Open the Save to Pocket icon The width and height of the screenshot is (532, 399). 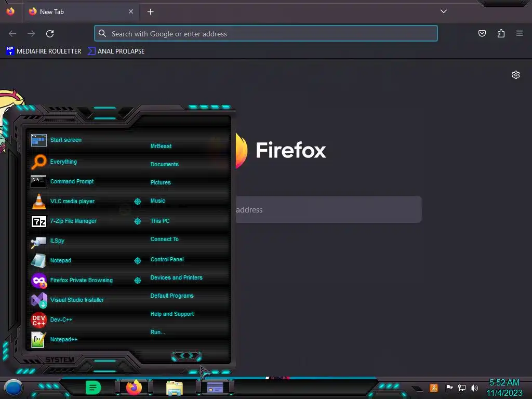482,33
